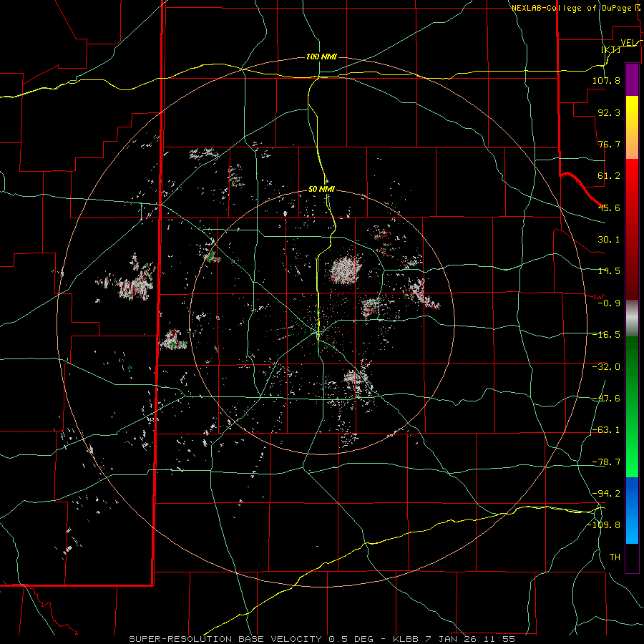The image size is (644, 644).
Task: Click the 50 NMI range ring label
Action: [321, 189]
